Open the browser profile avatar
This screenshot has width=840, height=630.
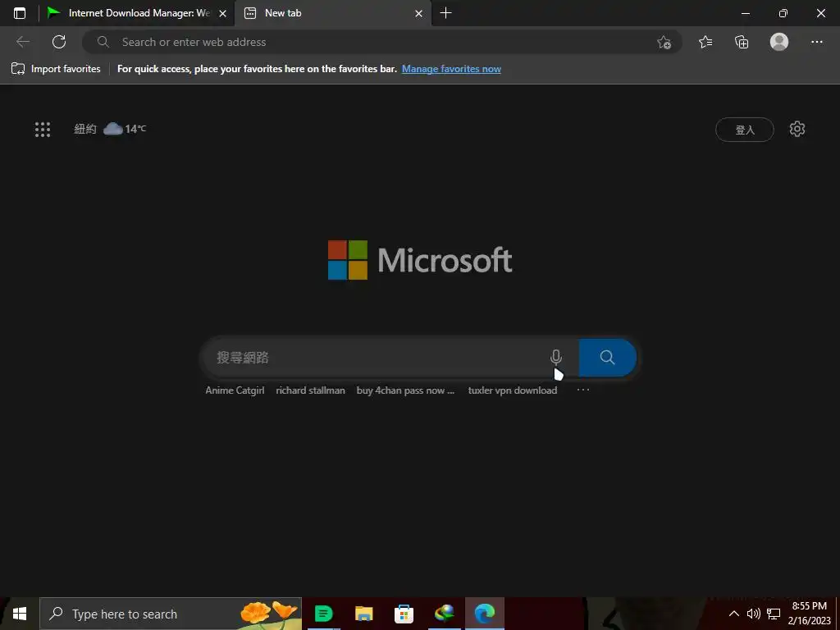[779, 42]
